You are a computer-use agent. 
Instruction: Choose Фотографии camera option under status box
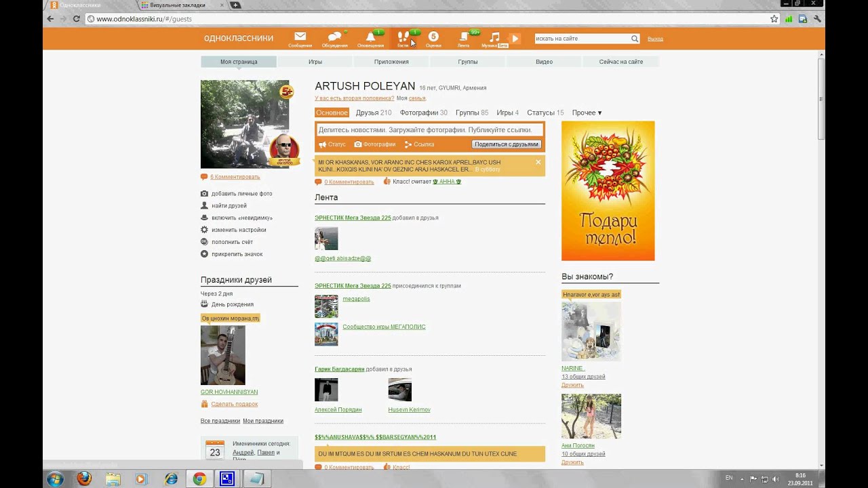point(375,144)
